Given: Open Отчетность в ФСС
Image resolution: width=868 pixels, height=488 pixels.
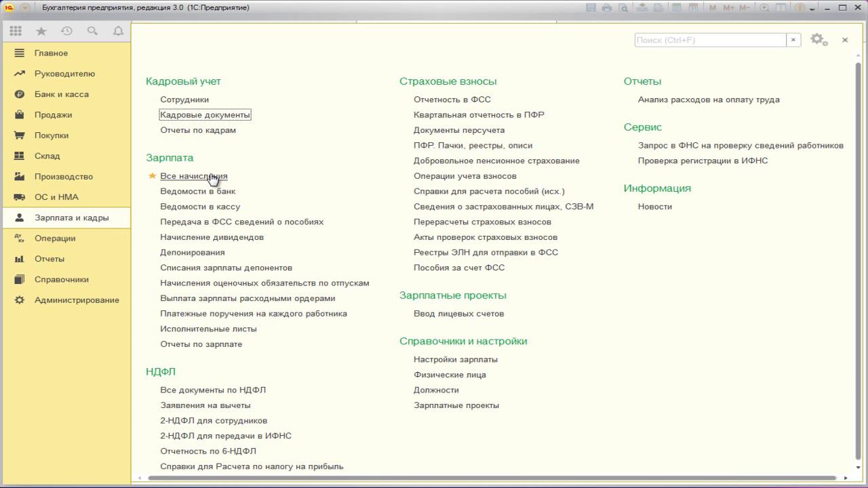Looking at the screenshot, I should pyautogui.click(x=452, y=100).
